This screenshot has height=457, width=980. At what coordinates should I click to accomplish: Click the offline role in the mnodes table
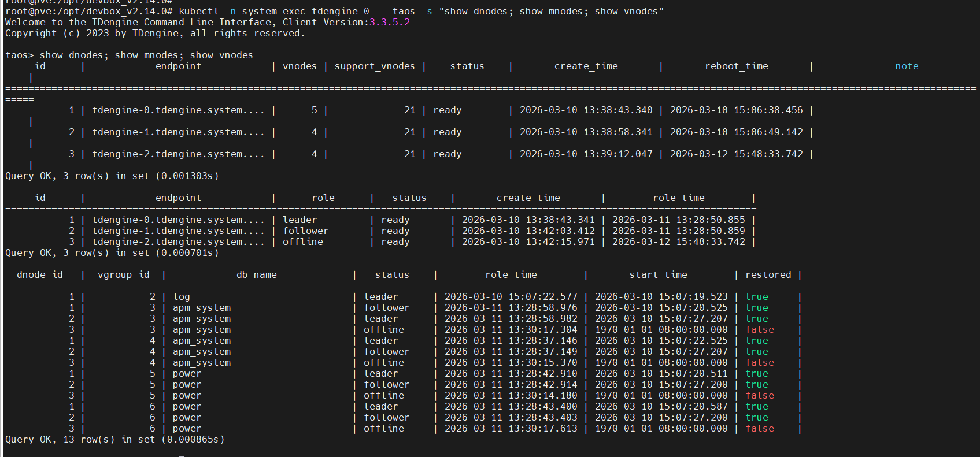(302, 242)
